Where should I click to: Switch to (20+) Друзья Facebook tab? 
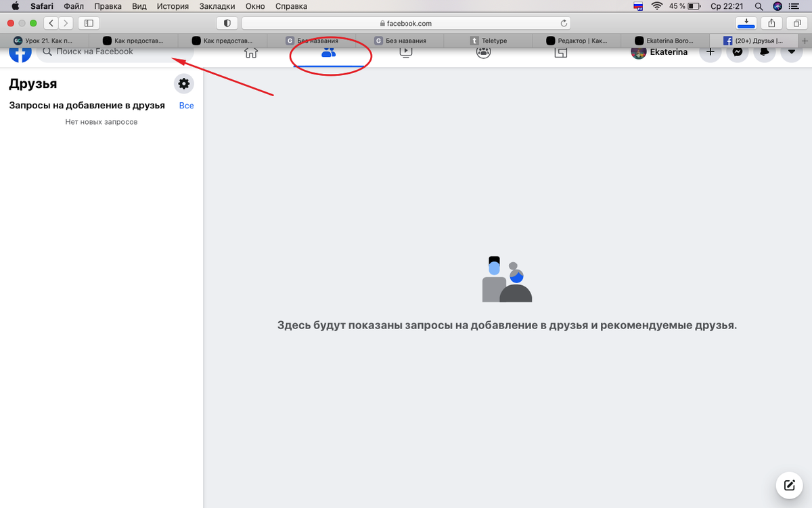[x=753, y=41]
